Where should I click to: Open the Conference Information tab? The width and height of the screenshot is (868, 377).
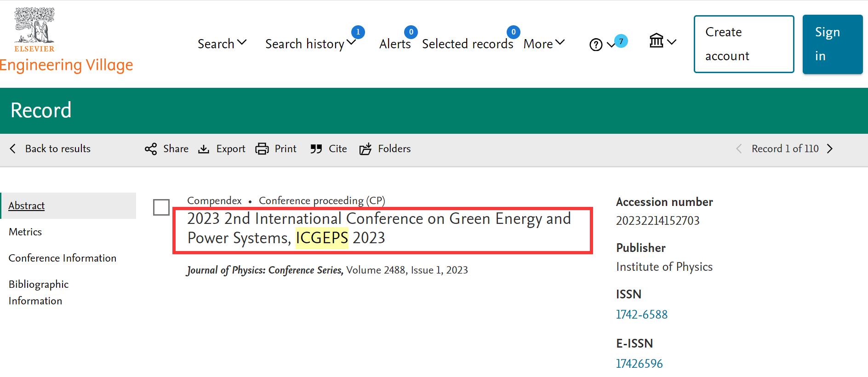click(63, 258)
